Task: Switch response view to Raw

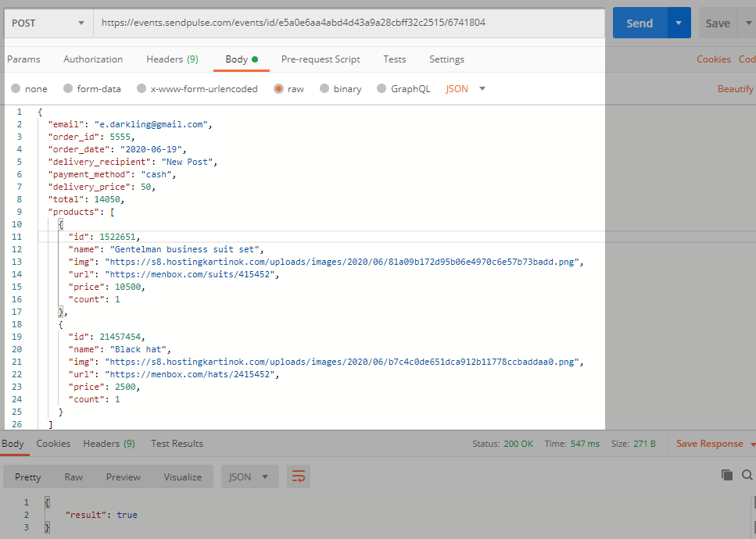Action: click(x=73, y=477)
